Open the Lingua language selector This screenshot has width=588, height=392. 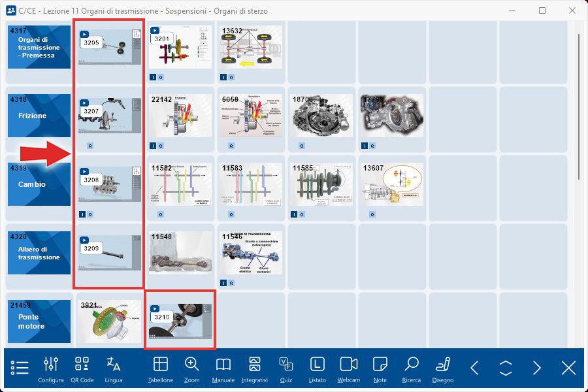[114, 368]
